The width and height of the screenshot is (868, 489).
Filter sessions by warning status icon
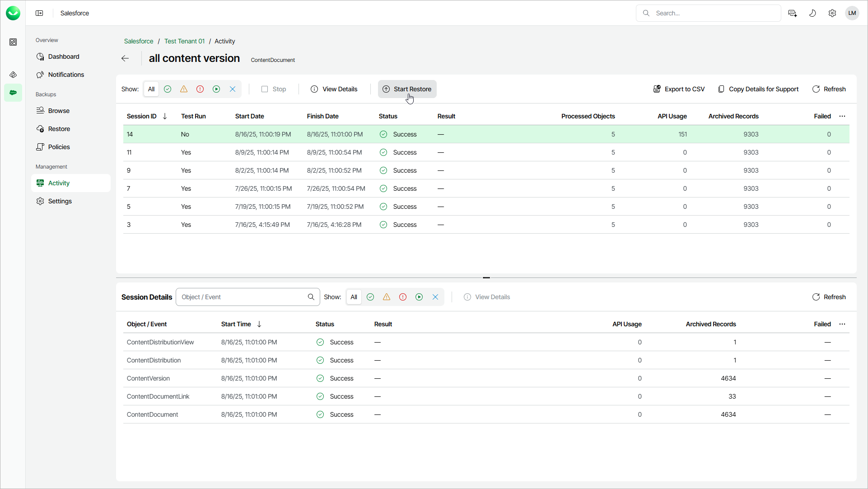184,89
